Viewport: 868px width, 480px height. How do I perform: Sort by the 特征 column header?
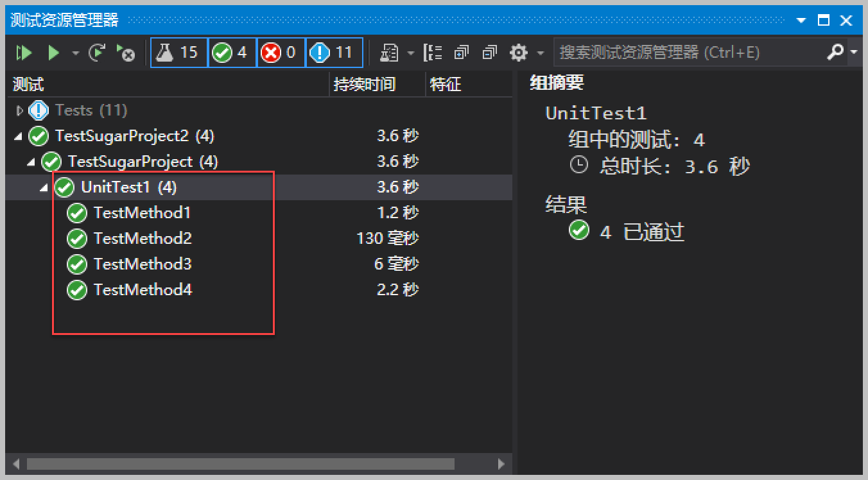(x=469, y=84)
